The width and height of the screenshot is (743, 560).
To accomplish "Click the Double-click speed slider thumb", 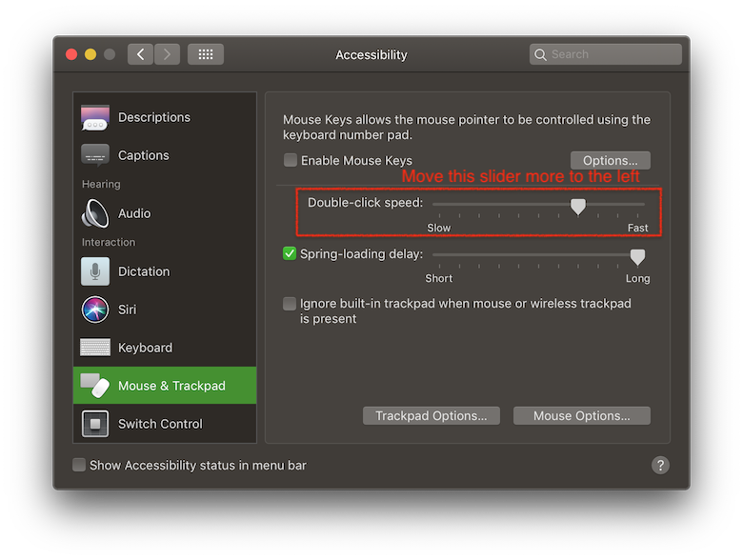I will (577, 207).
